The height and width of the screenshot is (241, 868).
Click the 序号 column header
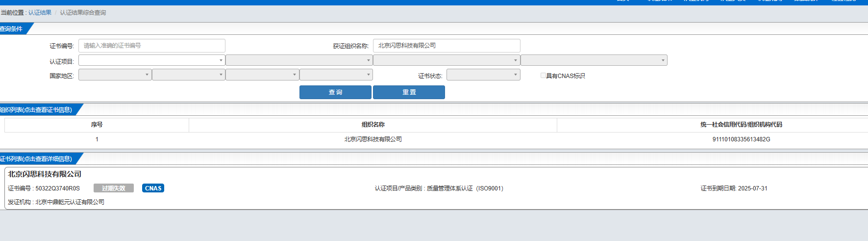97,125
